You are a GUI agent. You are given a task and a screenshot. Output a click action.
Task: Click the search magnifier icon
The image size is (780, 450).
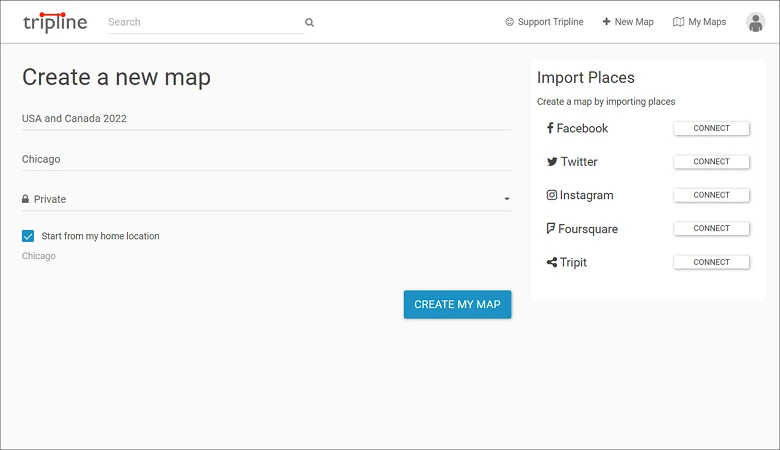point(309,22)
